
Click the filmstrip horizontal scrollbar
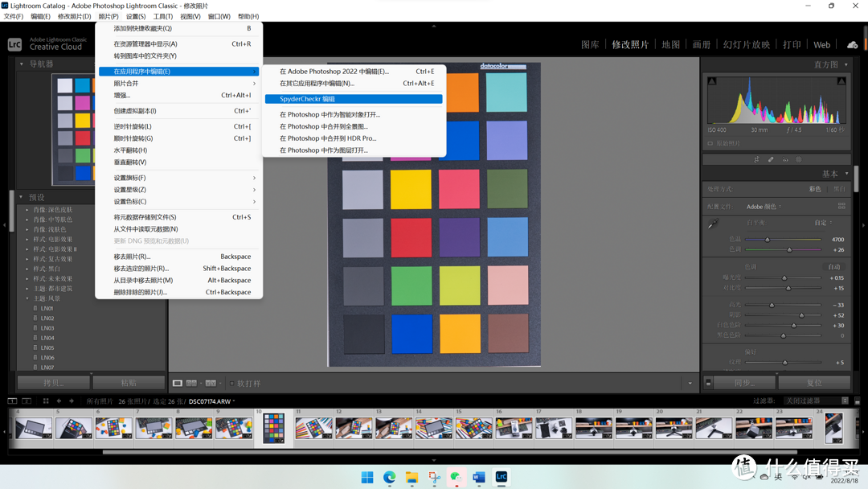point(449,452)
